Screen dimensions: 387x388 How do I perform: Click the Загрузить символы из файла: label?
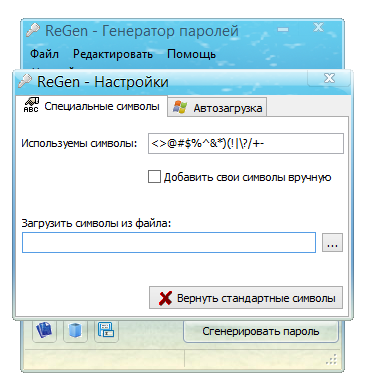96,223
